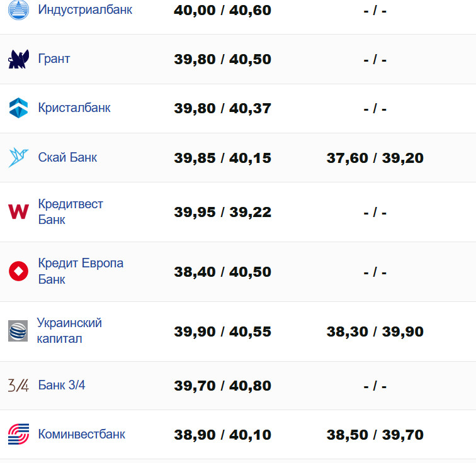Click the Коминвестбанк striped logo icon
476x463 pixels.
click(18, 434)
